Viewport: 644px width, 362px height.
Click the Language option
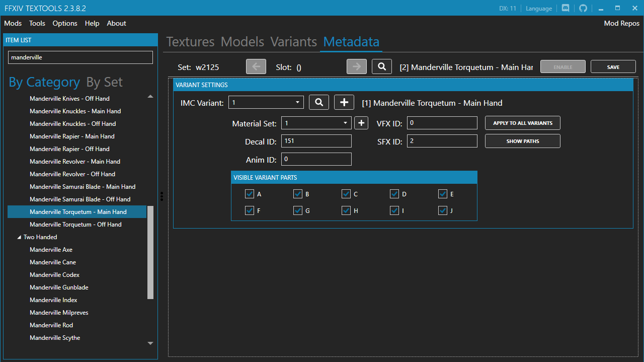539,8
